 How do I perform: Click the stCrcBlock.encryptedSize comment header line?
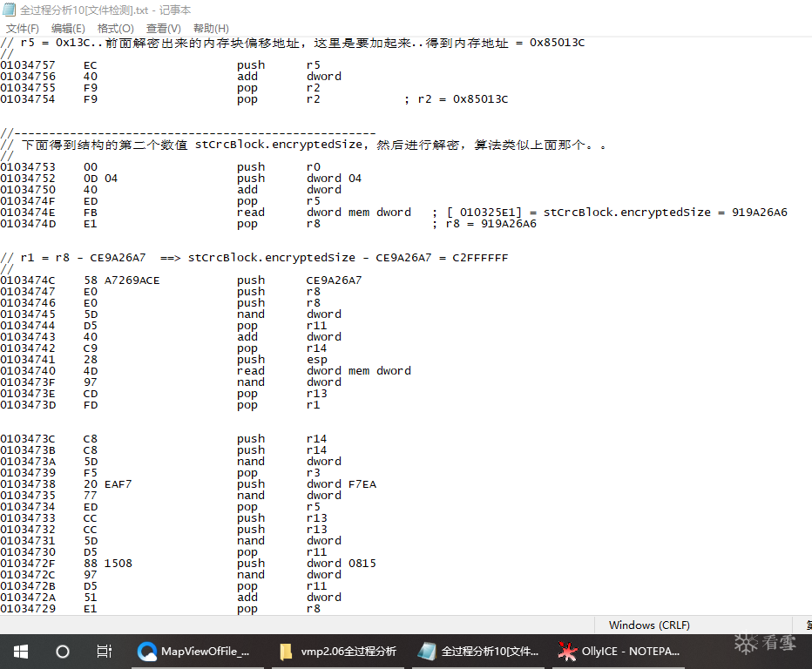[303, 145]
